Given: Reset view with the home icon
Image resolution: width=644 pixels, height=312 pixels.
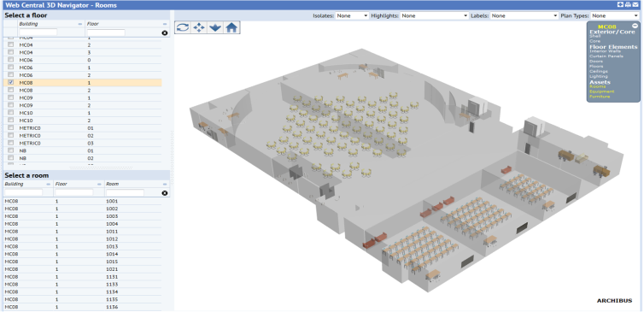Looking at the screenshot, I should tap(231, 27).
